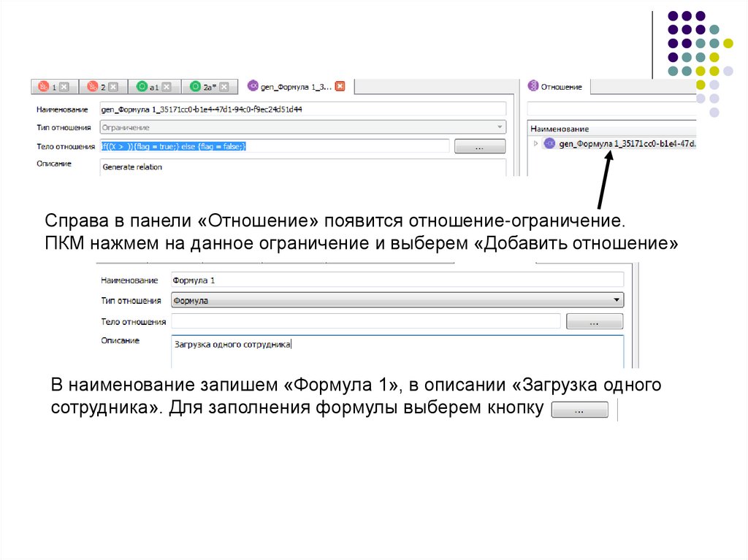Close tab 2

tap(113, 87)
